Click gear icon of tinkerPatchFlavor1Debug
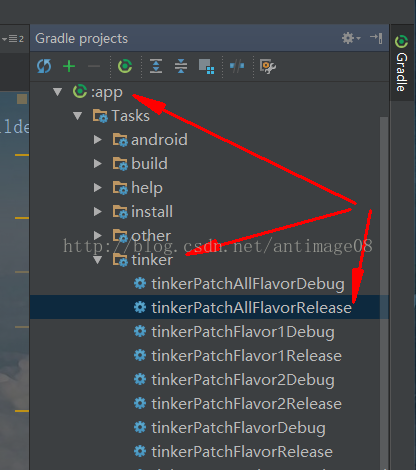This screenshot has height=470, width=416. [140, 331]
